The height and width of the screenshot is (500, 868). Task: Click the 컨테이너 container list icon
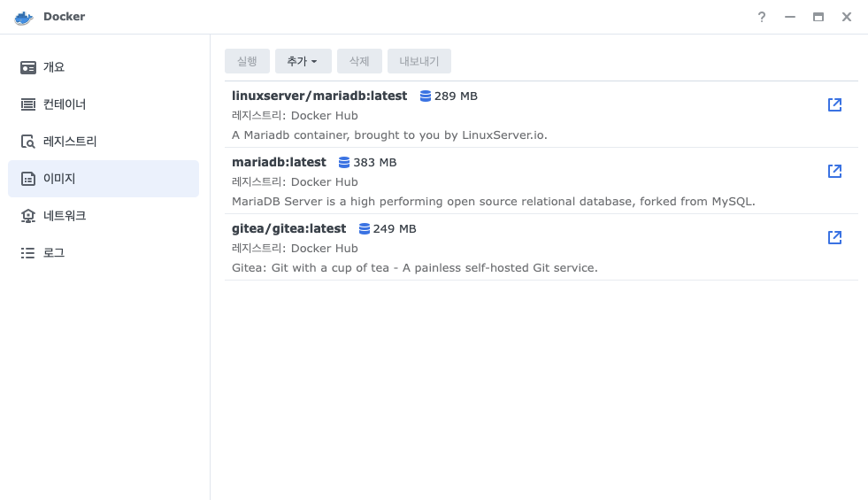tap(28, 104)
